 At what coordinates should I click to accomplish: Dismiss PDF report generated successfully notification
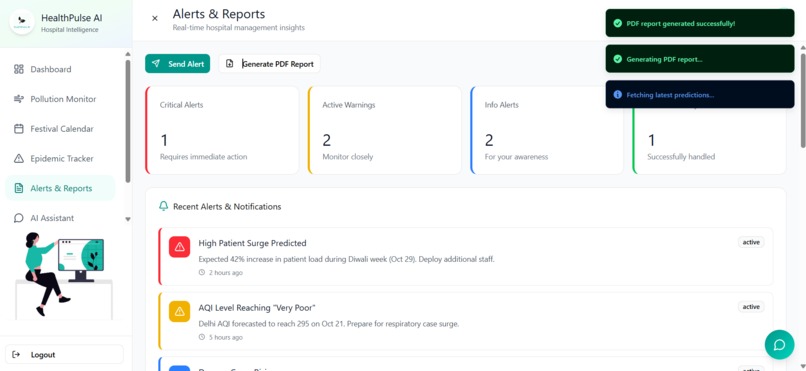pyautogui.click(x=700, y=23)
